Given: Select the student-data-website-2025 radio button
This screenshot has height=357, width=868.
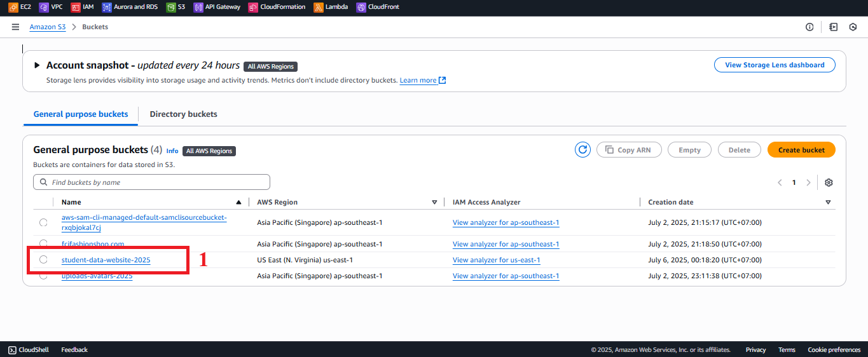Looking at the screenshot, I should point(43,259).
